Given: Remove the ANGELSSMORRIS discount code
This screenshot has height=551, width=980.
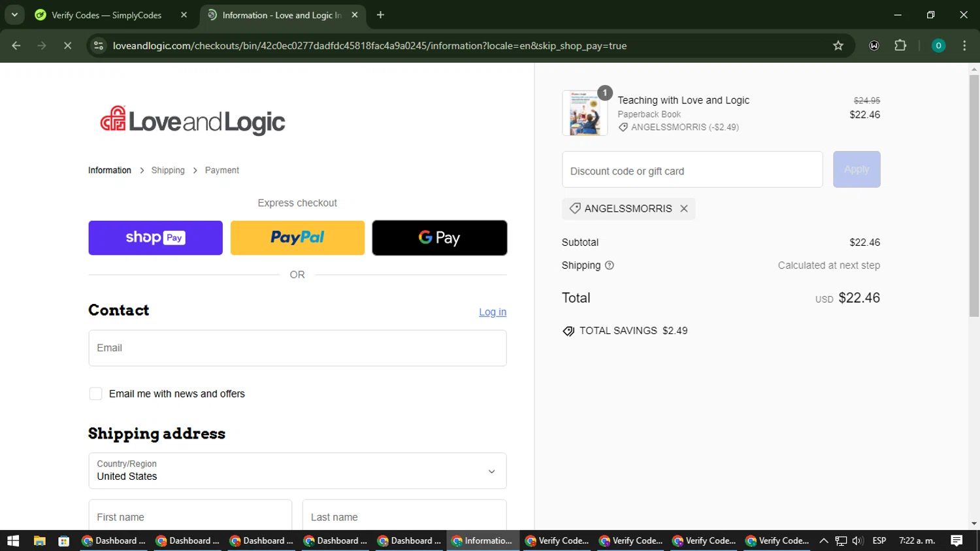Looking at the screenshot, I should point(684,209).
